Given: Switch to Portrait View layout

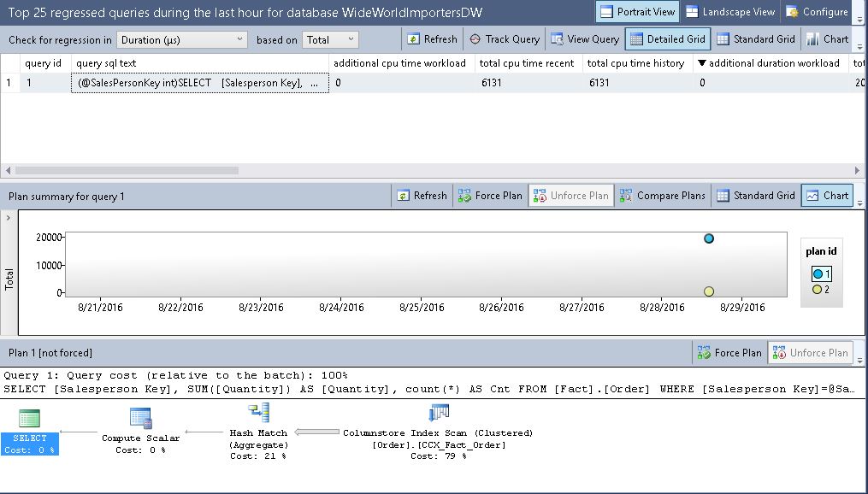Looking at the screenshot, I should point(638,12).
